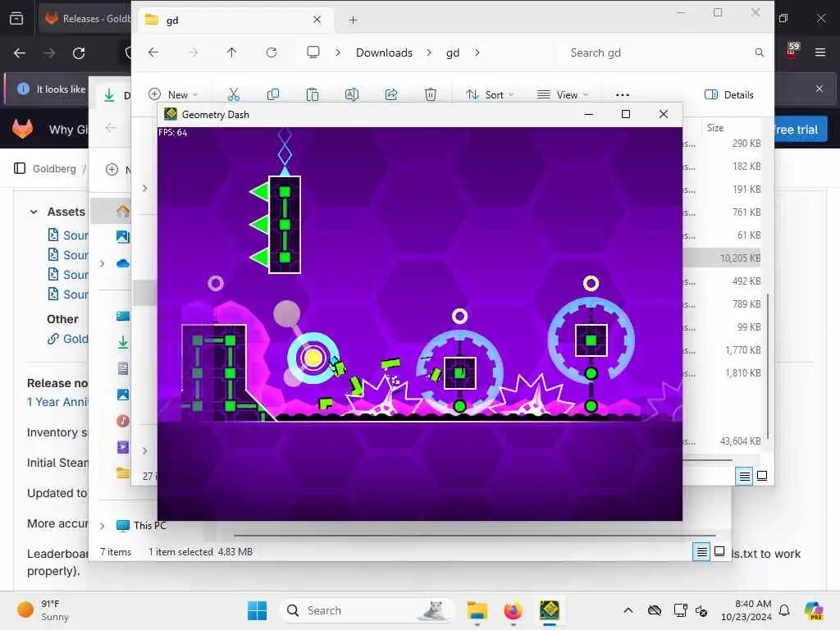
Task: Click the Rename icon in gd Explorer toolbar
Action: pyautogui.click(x=351, y=95)
